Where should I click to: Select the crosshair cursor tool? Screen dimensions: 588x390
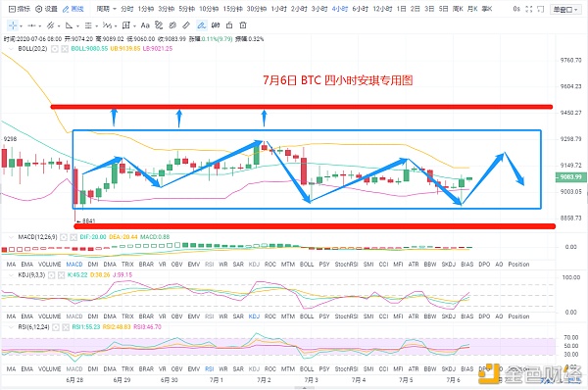[13, 25]
